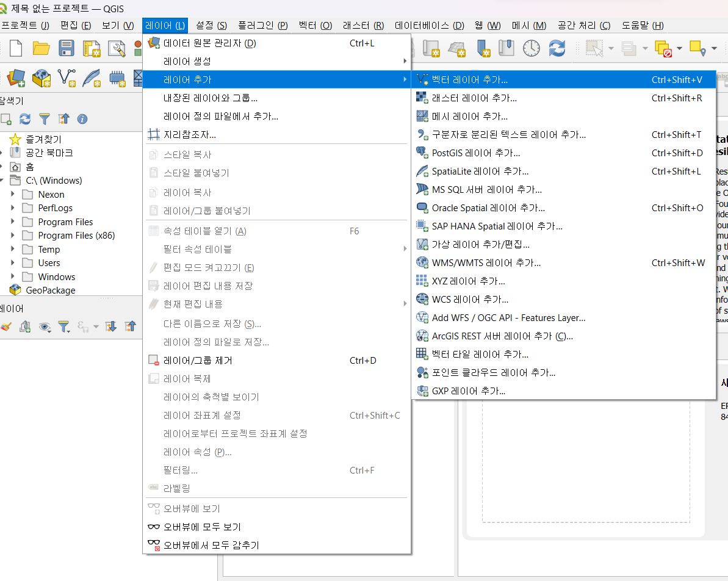
Task: Open project with the folder icon
Action: [x=41, y=48]
